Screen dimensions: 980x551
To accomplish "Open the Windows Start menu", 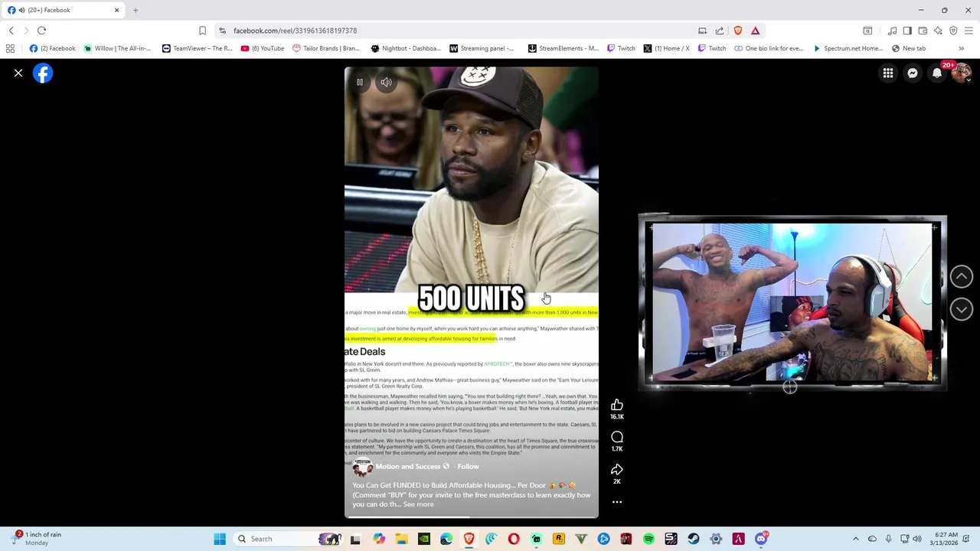I will (x=220, y=539).
